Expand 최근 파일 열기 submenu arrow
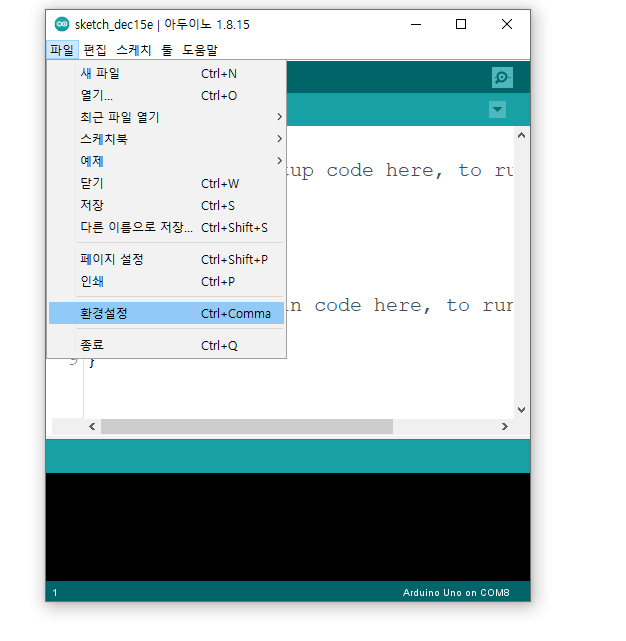Screen dimensions: 626x641 click(x=279, y=117)
